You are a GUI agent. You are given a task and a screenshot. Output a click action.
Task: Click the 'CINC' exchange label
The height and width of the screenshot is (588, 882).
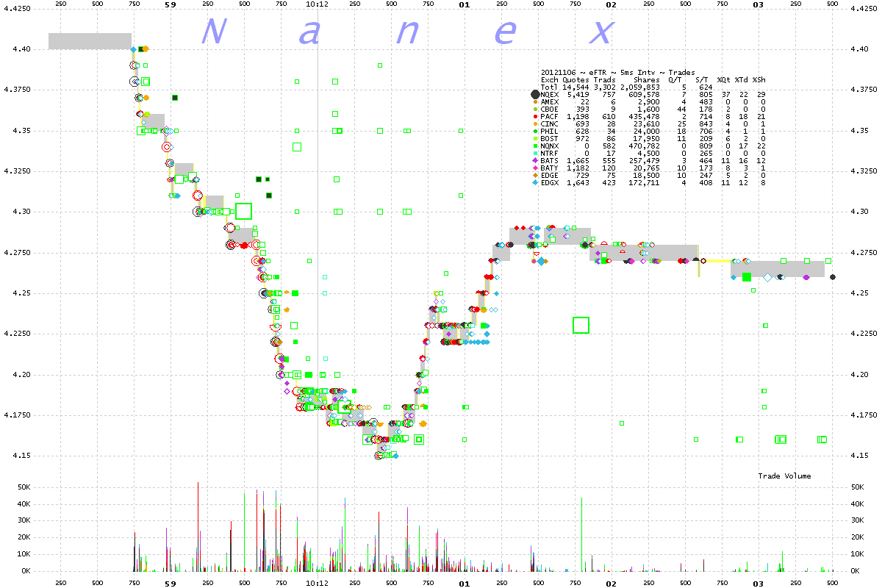(549, 123)
